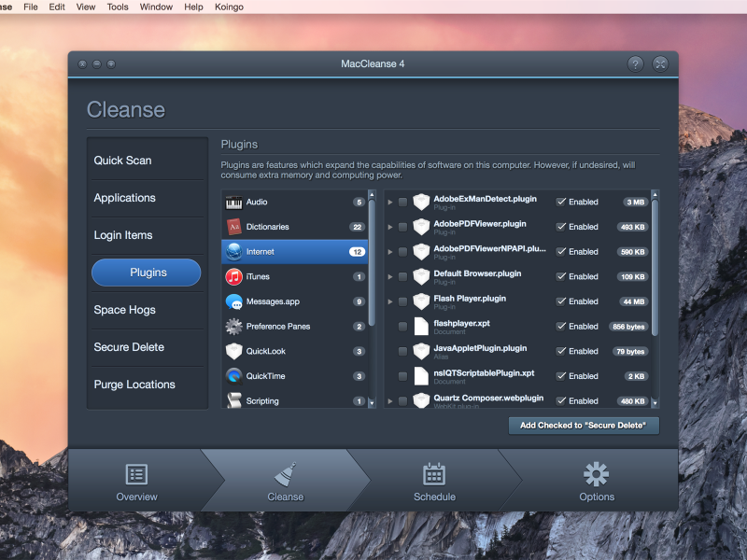747x560 pixels.
Task: Expand Flash Player.plugin disclosure triangle
Action: pyautogui.click(x=390, y=301)
